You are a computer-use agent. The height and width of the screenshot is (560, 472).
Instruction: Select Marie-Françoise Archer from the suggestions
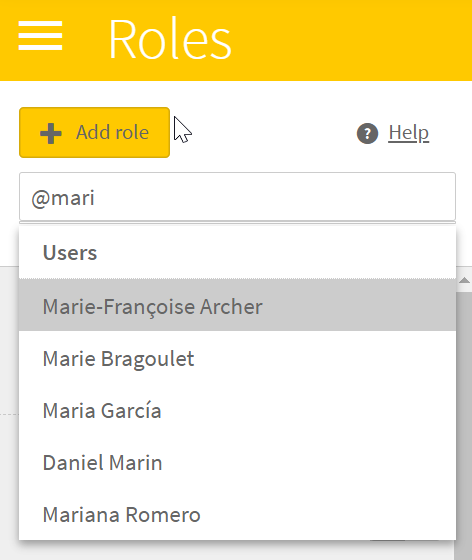click(237, 305)
